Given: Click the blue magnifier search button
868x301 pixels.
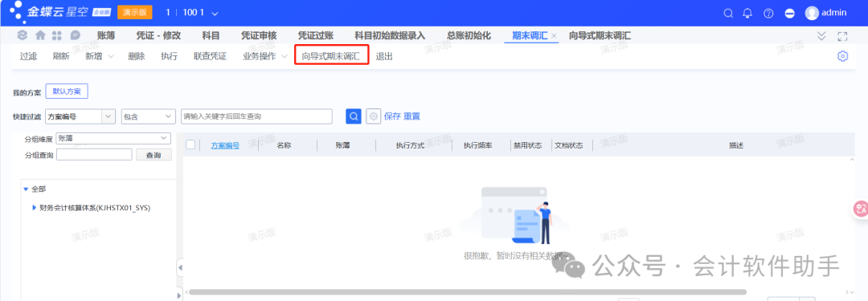Looking at the screenshot, I should click(354, 116).
